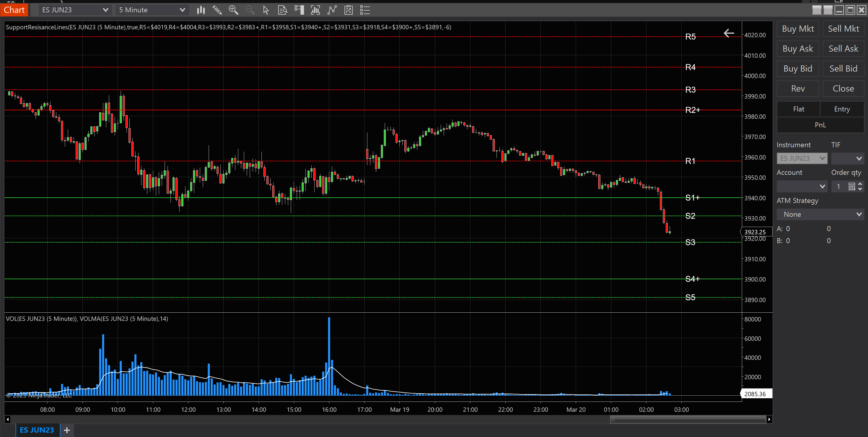Expand the 5 Minute interval dropdown
Viewport: 868px width, 437px height.
tap(182, 10)
